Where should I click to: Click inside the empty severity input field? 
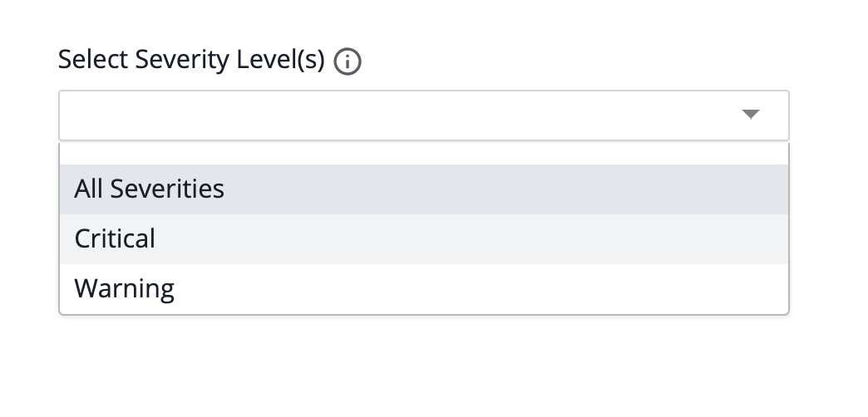point(424,115)
